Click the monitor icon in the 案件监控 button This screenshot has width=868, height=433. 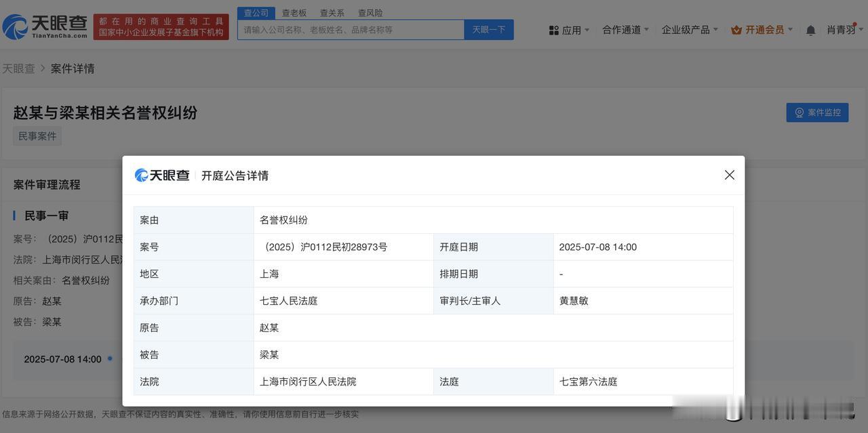(x=800, y=112)
